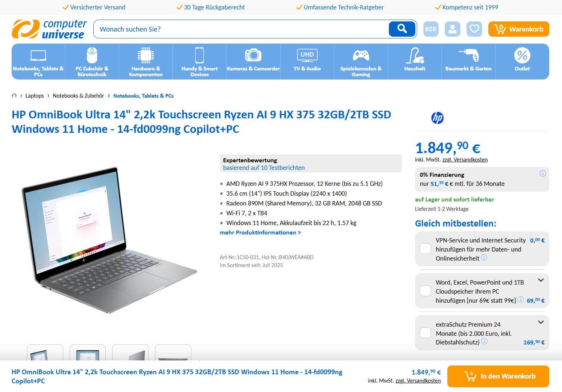Enable the extraSchutz Premium 24 Monate checkbox

425,333
